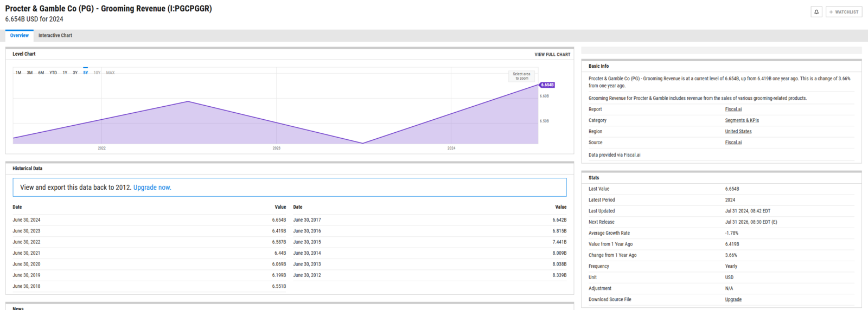This screenshot has width=868, height=310.
Task: Pick the 3Y chart range
Action: pos(75,73)
